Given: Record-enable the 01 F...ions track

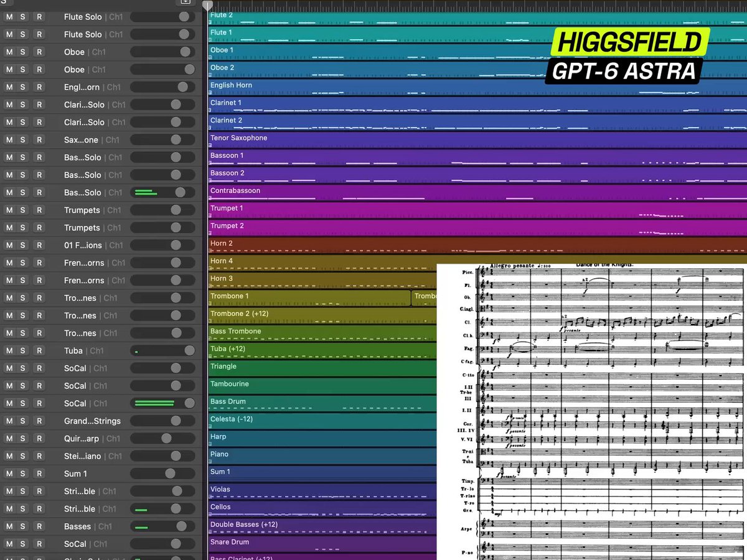Looking at the screenshot, I should tap(39, 245).
